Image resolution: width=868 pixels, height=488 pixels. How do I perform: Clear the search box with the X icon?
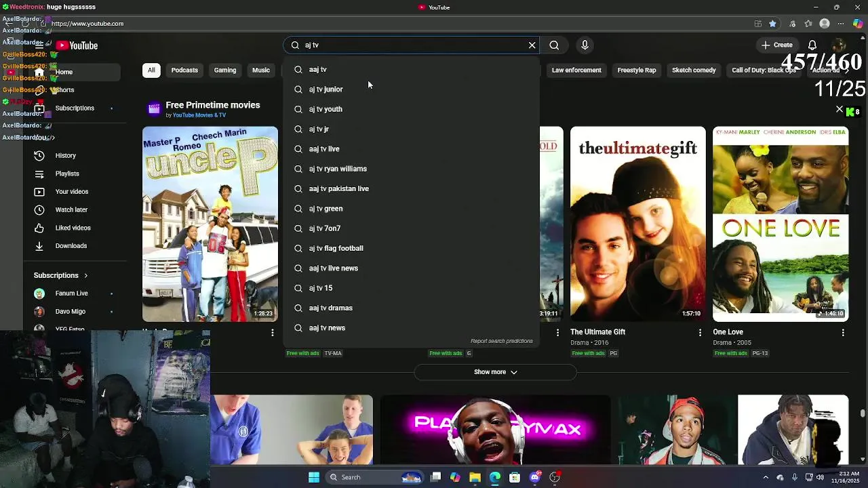point(532,45)
